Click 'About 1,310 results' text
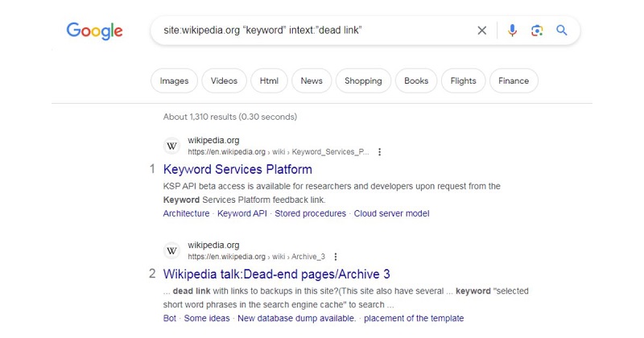This screenshot has height=338, width=644. coord(230,117)
